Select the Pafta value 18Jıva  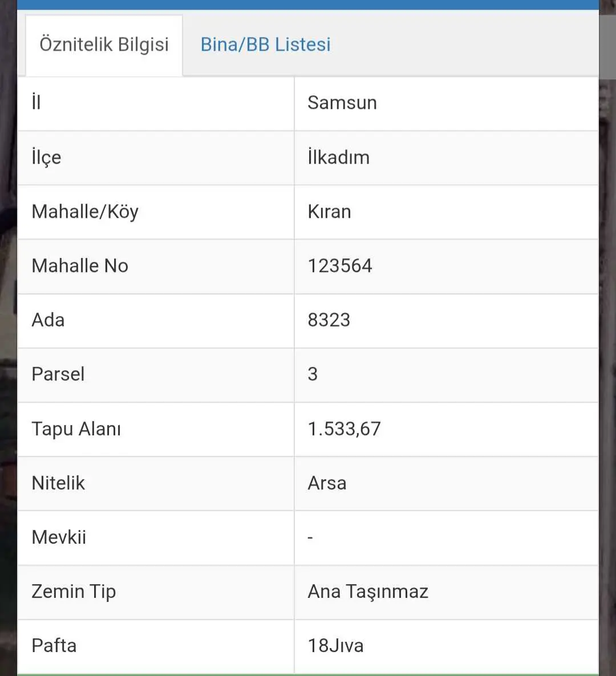[x=335, y=646]
